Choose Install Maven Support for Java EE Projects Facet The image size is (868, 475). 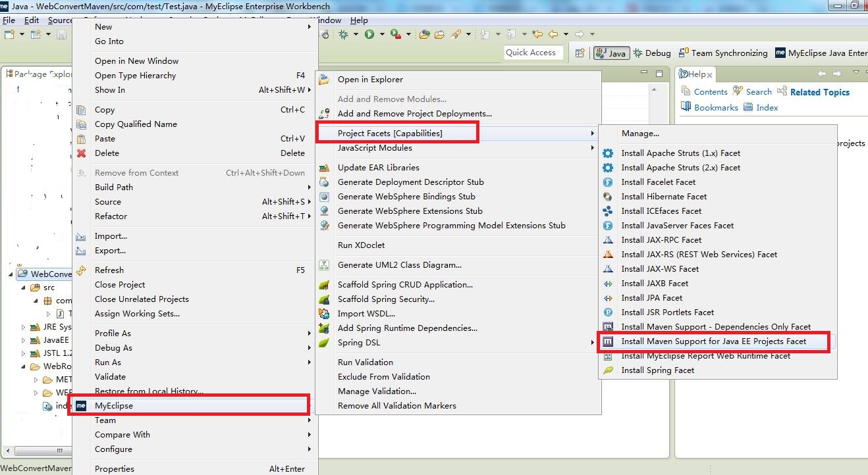(717, 341)
